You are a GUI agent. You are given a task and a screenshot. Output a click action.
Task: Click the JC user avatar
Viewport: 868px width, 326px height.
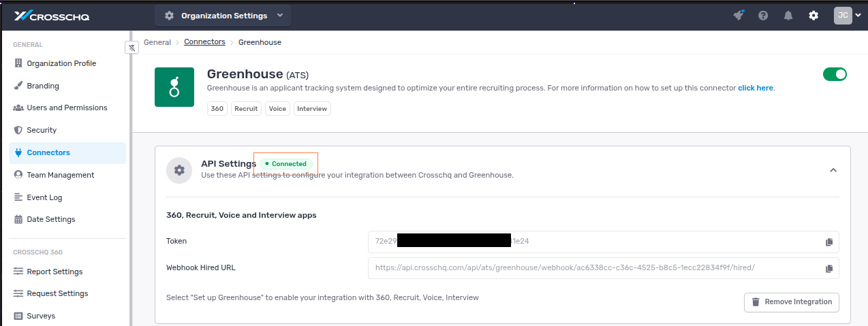click(843, 16)
